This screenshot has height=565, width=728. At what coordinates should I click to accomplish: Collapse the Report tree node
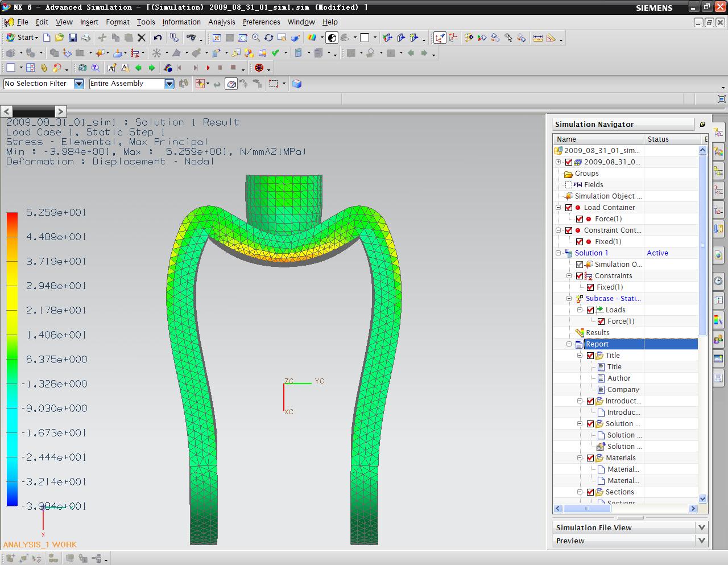coord(569,344)
